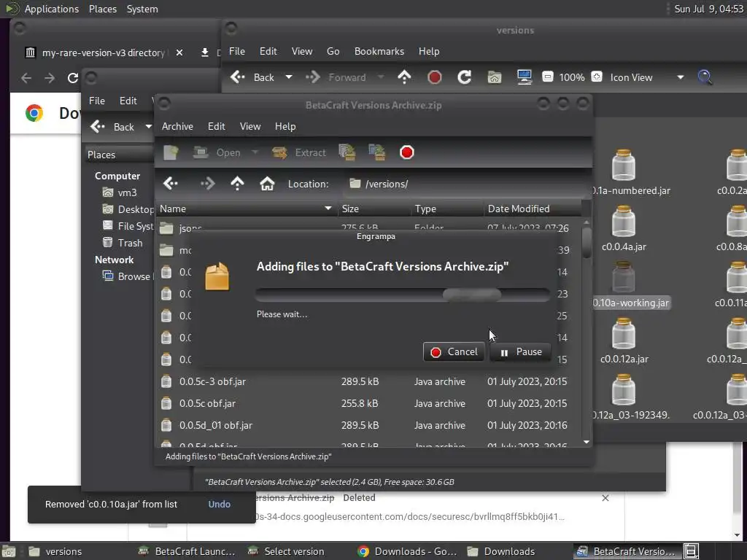Viewport: 747px width, 560px height.
Task: Reload the versions folder
Action: pyautogui.click(x=465, y=77)
